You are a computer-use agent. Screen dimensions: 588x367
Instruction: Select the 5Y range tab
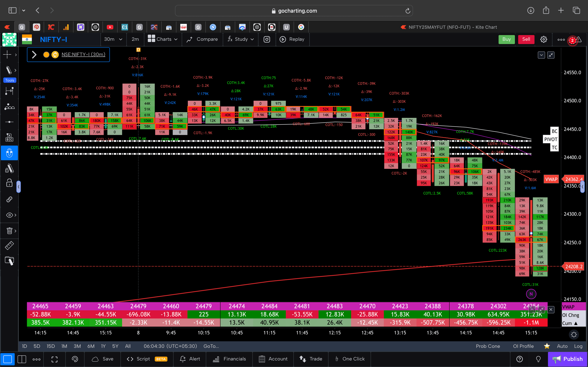point(115,346)
